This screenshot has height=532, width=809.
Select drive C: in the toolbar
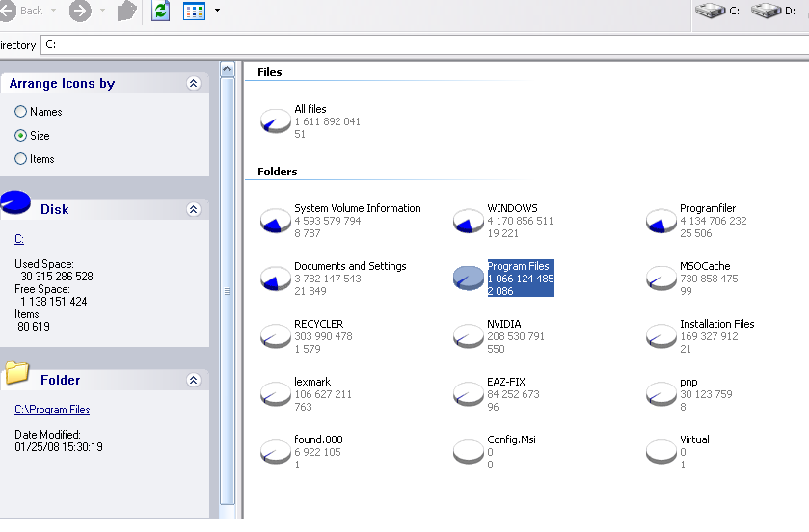717,11
